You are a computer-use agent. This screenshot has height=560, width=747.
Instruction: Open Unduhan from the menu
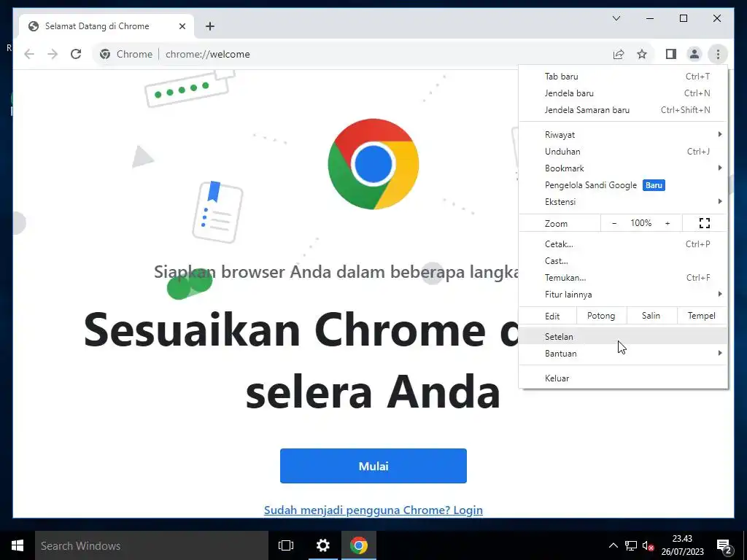[x=623, y=152]
